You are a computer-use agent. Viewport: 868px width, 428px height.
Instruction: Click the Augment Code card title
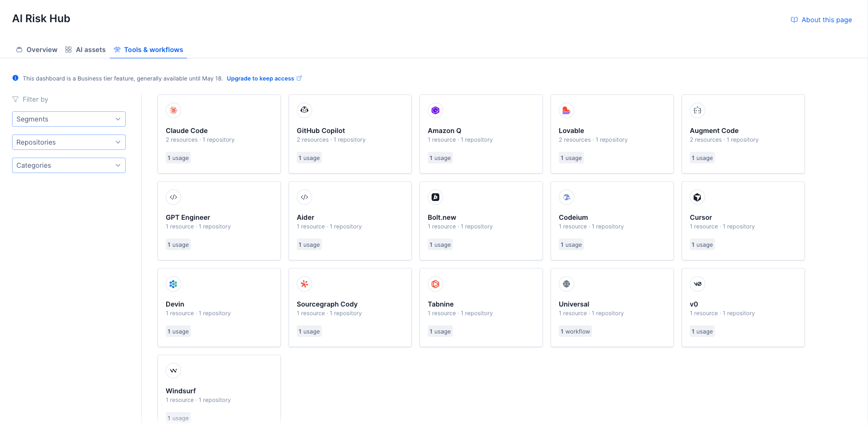(714, 131)
